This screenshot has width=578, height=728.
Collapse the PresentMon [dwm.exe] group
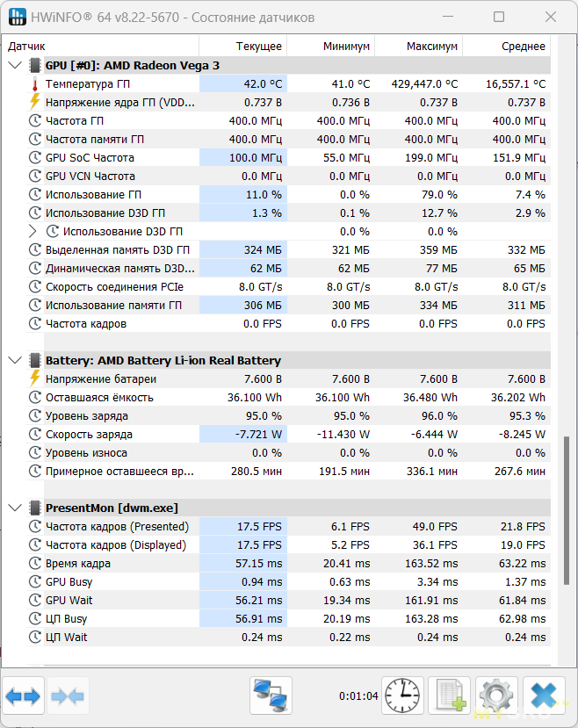tap(15, 508)
